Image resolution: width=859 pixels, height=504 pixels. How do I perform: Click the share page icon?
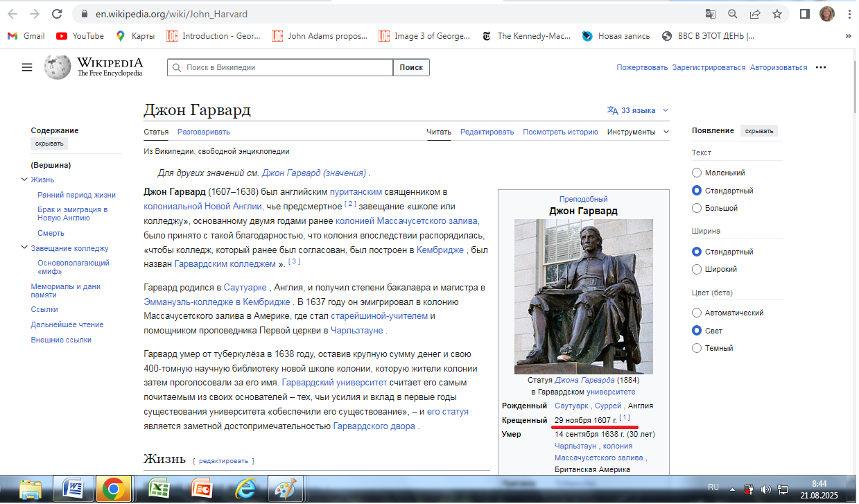tap(755, 14)
